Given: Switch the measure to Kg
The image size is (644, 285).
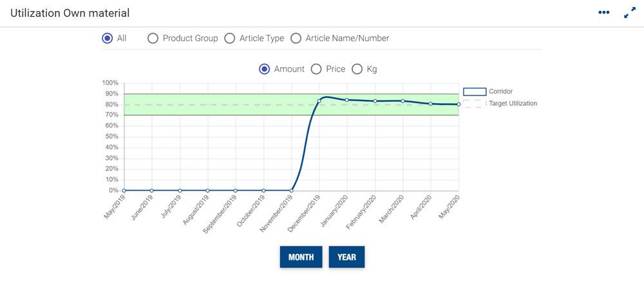Looking at the screenshot, I should pyautogui.click(x=357, y=69).
